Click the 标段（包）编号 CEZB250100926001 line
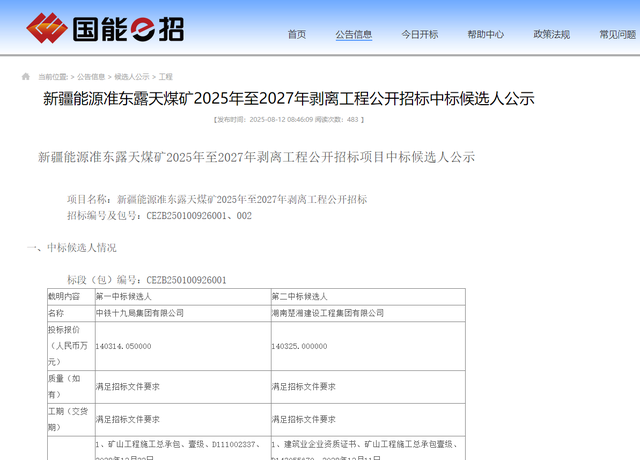640x460 pixels. click(147, 280)
